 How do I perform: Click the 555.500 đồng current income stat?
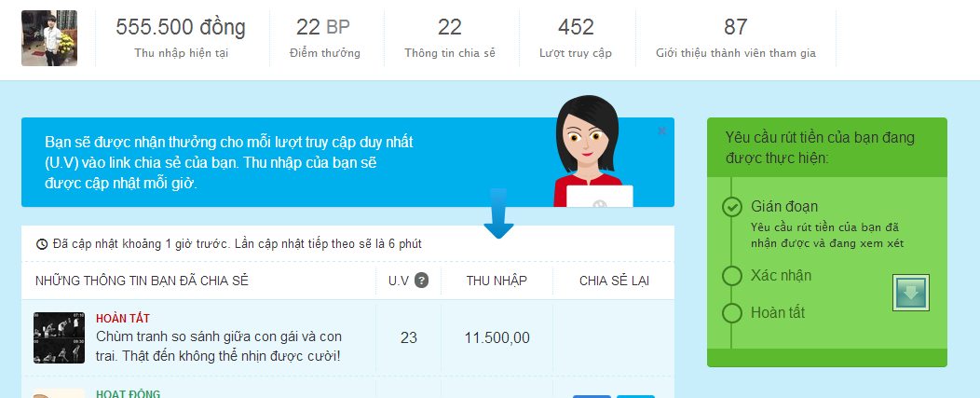[x=181, y=38]
